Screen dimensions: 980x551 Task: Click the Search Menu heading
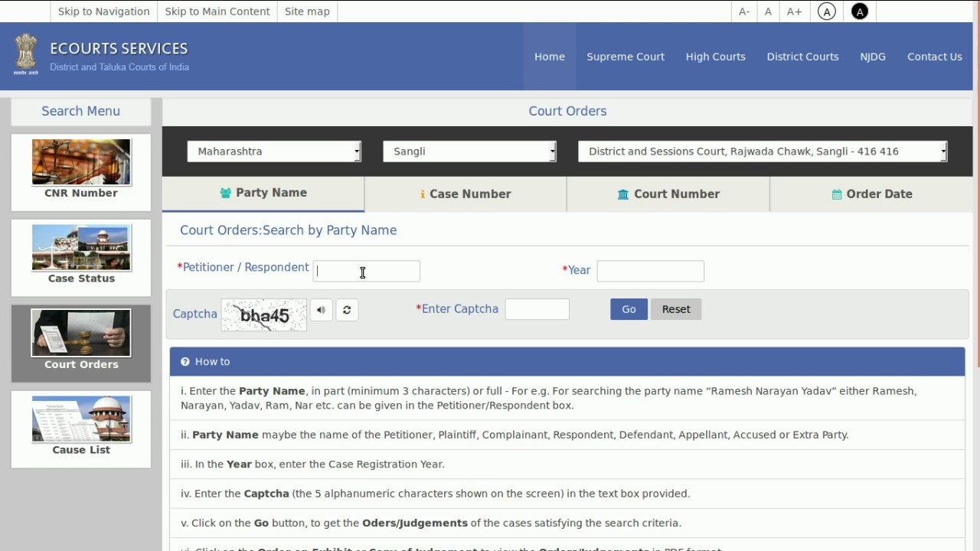[x=81, y=111]
